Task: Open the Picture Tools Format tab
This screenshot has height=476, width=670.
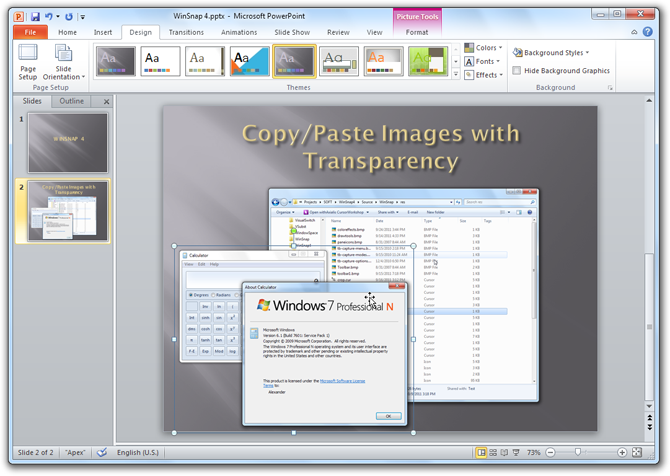Action: pos(417,32)
